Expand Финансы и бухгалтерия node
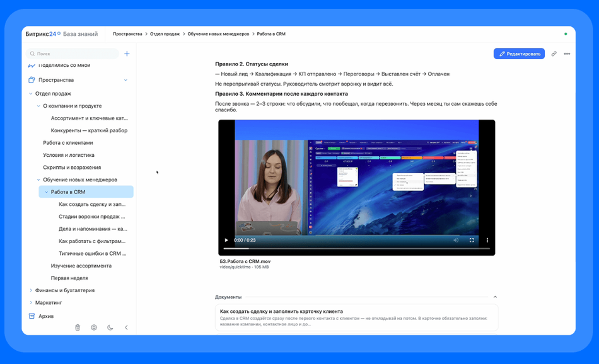 pyautogui.click(x=30, y=290)
